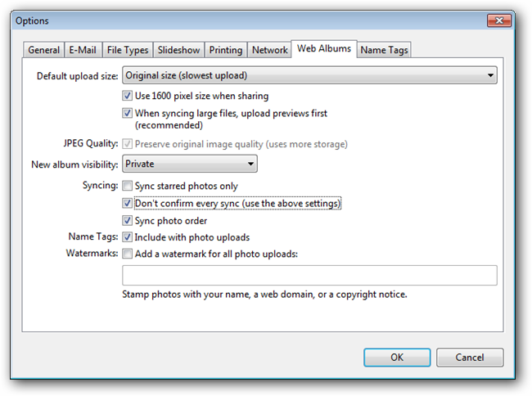The height and width of the screenshot is (396, 532).
Task: Open the Printing tab
Action: pos(225,50)
